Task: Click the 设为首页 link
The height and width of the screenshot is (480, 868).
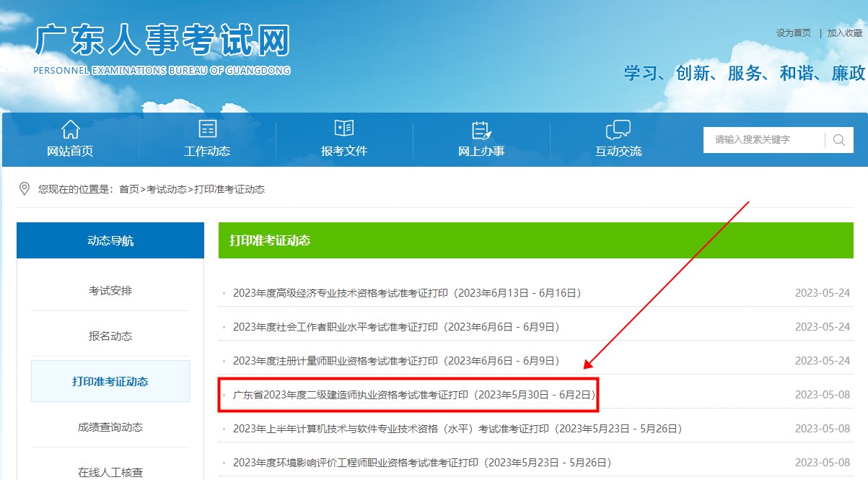Action: click(794, 32)
